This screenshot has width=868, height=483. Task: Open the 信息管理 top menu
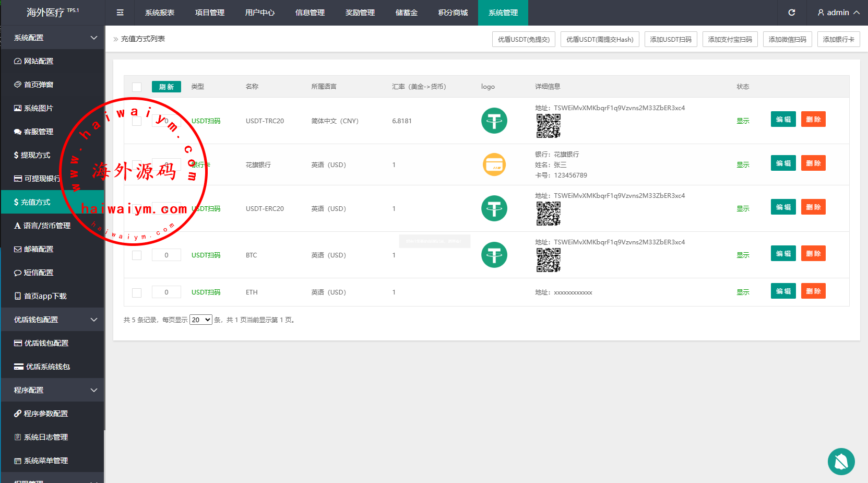pos(310,13)
